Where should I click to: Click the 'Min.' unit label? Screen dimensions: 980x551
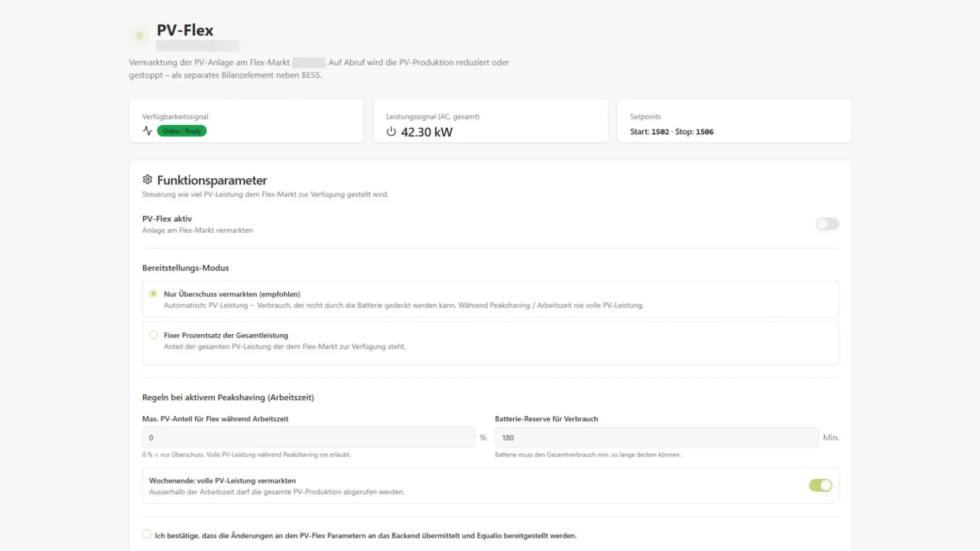(831, 437)
